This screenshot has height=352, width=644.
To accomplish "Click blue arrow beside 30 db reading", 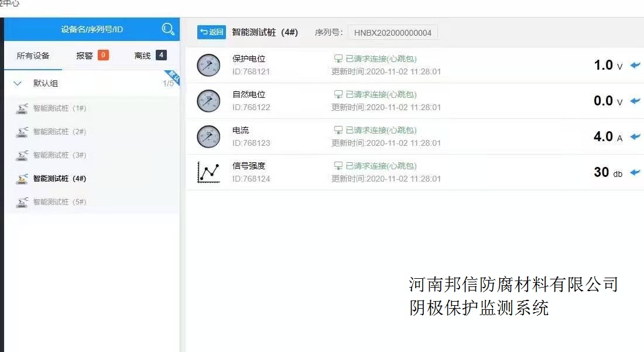I will pyautogui.click(x=635, y=173).
